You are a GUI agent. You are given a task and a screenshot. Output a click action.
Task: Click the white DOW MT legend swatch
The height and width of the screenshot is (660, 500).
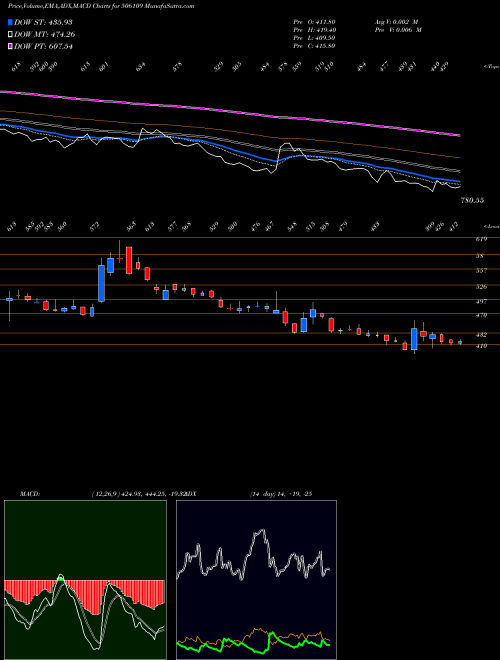pos(10,34)
